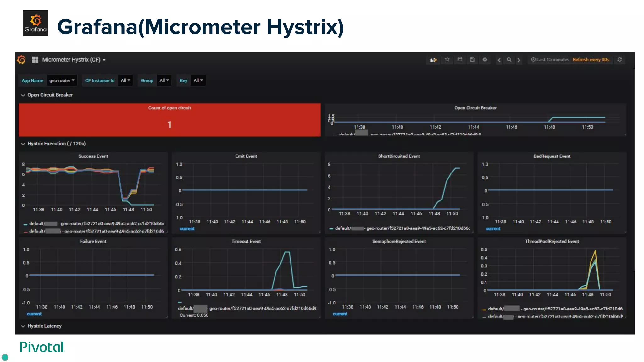The image size is (644, 362).
Task: Open the Success Event panel title menu
Action: (93, 156)
